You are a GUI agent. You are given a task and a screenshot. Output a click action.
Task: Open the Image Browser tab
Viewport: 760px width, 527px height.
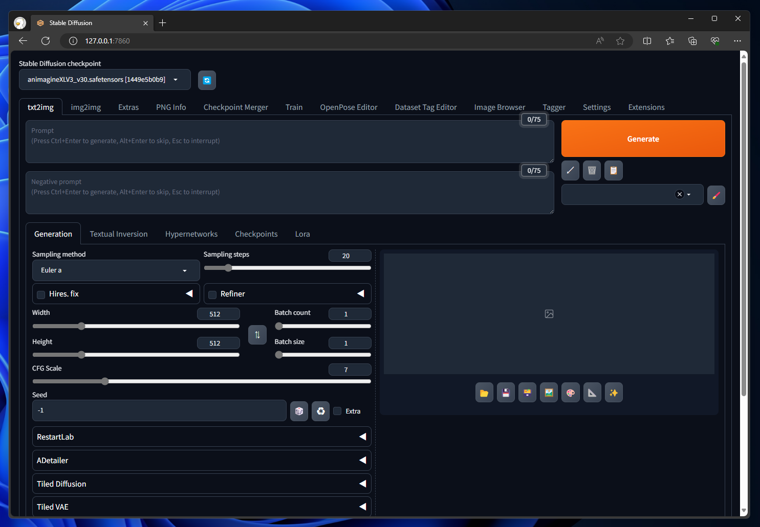[499, 107]
